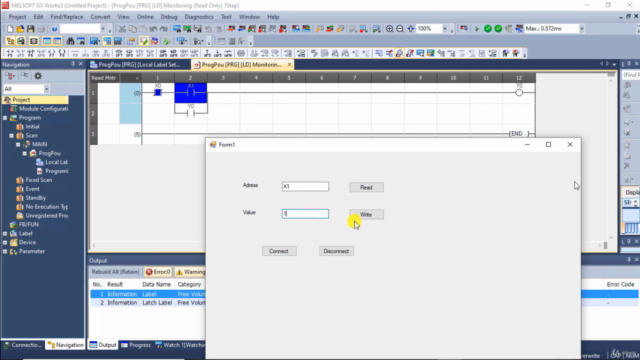Viewport: 640px width, 360px height.
Task: Click the Cut scissors icon
Action: point(122,29)
